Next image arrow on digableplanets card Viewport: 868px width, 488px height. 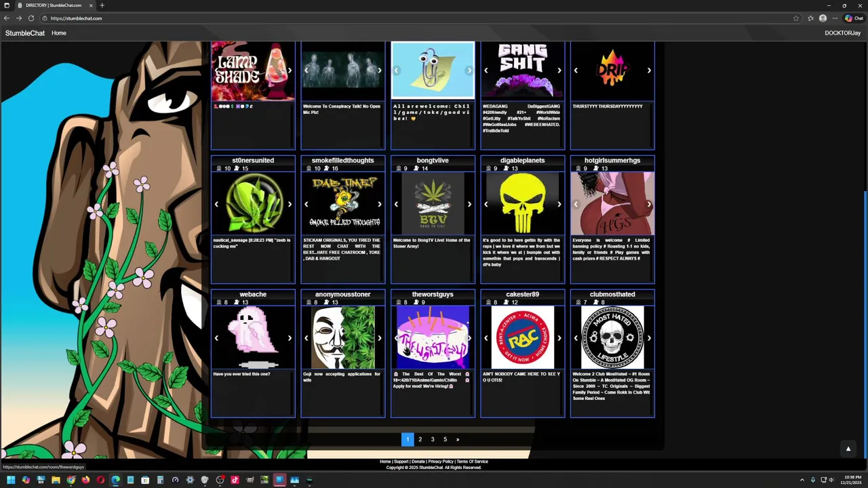pyautogui.click(x=559, y=204)
